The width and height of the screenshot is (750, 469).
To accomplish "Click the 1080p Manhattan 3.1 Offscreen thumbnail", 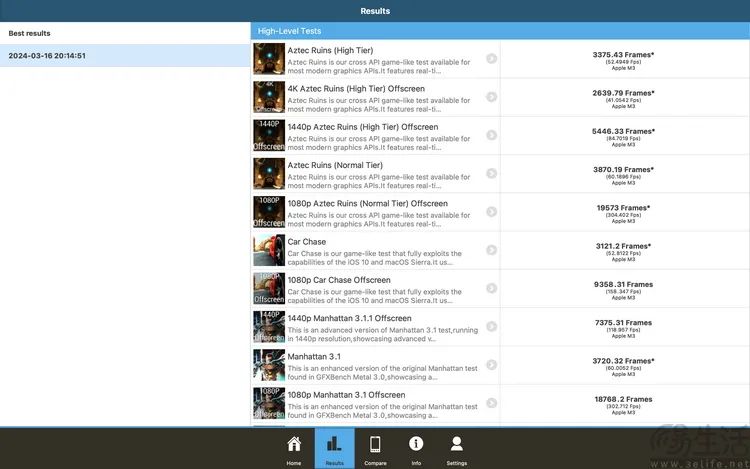I will click(x=269, y=403).
